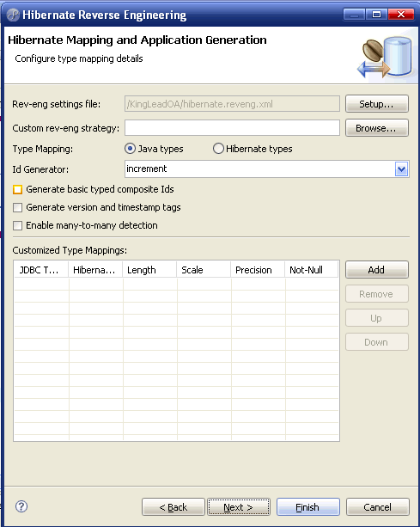This screenshot has height=527, width=420.
Task: Click the Precision column header
Action: (258, 270)
